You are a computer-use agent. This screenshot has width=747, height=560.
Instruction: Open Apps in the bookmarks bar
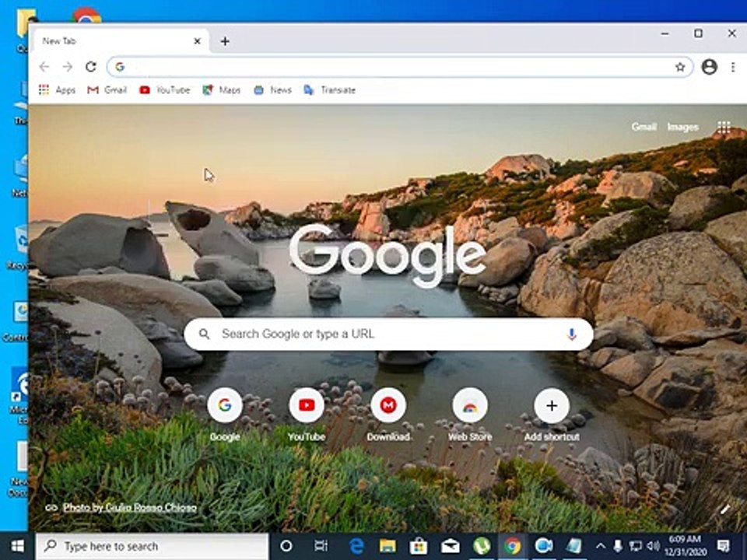[x=57, y=90]
